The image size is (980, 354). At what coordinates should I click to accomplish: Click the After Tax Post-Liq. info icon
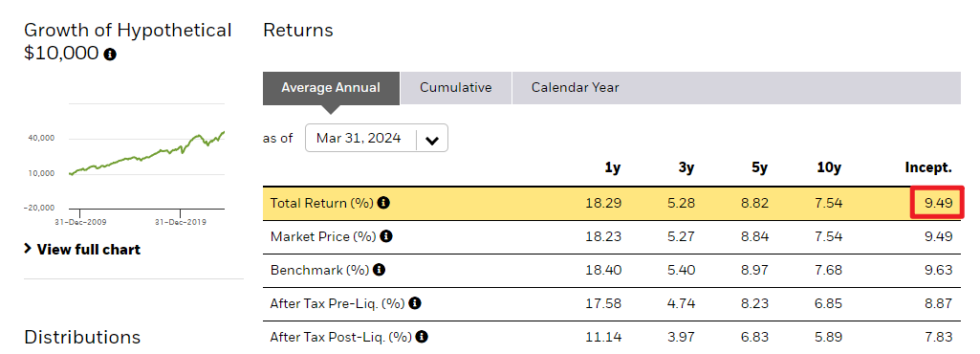coord(422,337)
